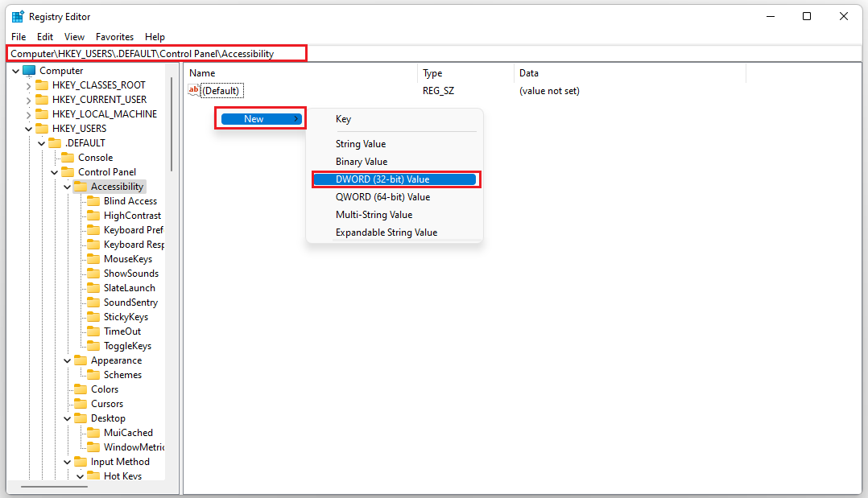Click the .DEFAULT folder icon
Screen dimensions: 868x498
55,142
